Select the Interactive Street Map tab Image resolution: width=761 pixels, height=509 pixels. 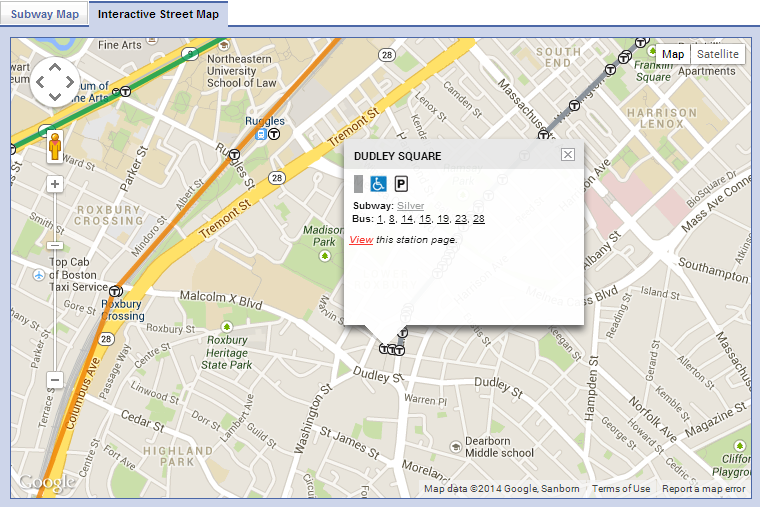(x=158, y=14)
